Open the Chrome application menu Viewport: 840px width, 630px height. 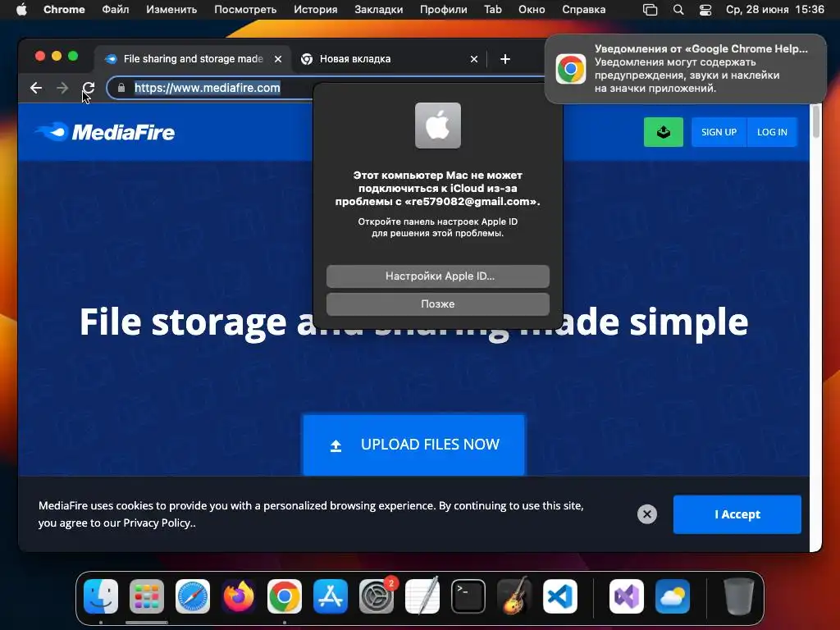[x=64, y=9]
